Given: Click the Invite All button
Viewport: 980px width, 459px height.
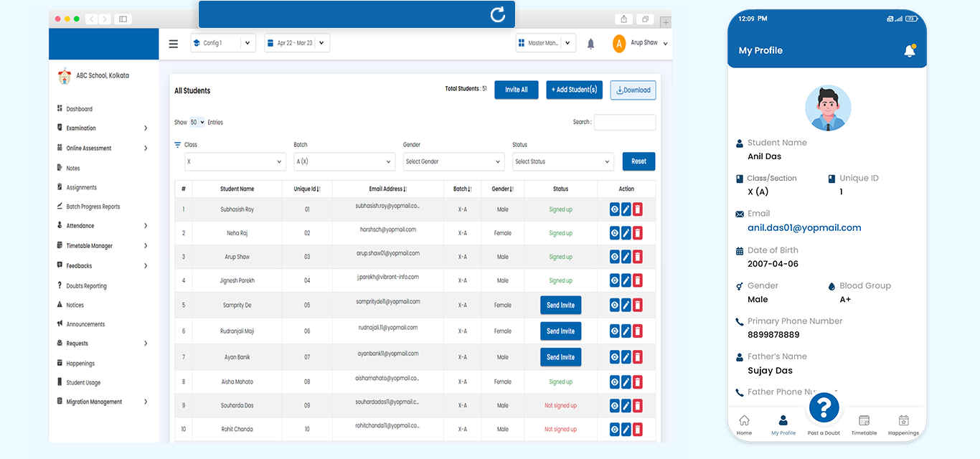Looking at the screenshot, I should pyautogui.click(x=516, y=90).
